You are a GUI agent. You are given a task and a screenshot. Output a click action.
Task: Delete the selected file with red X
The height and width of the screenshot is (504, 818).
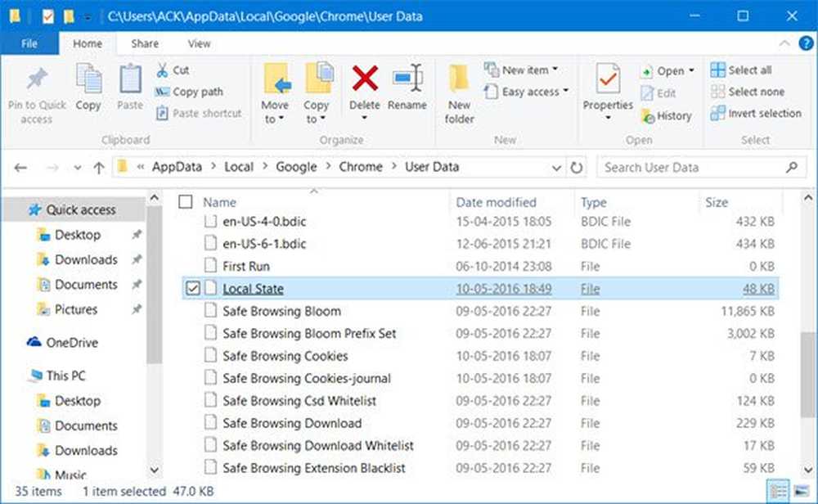(365, 79)
